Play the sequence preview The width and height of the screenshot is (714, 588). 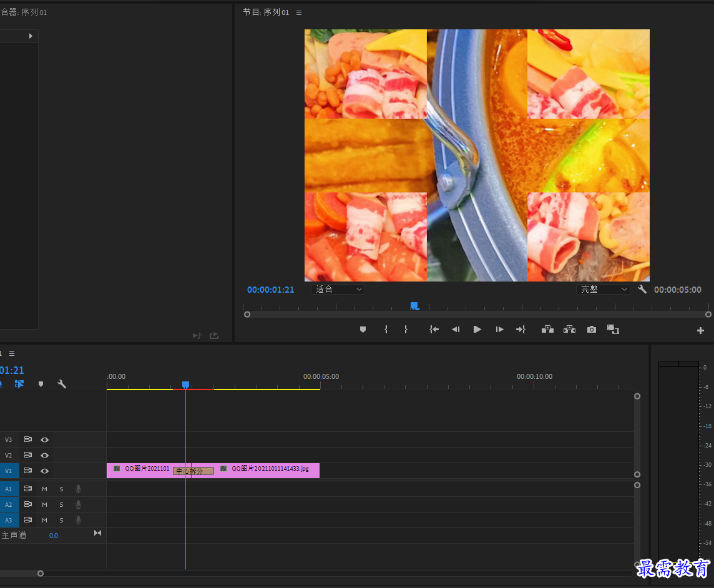[x=477, y=330]
